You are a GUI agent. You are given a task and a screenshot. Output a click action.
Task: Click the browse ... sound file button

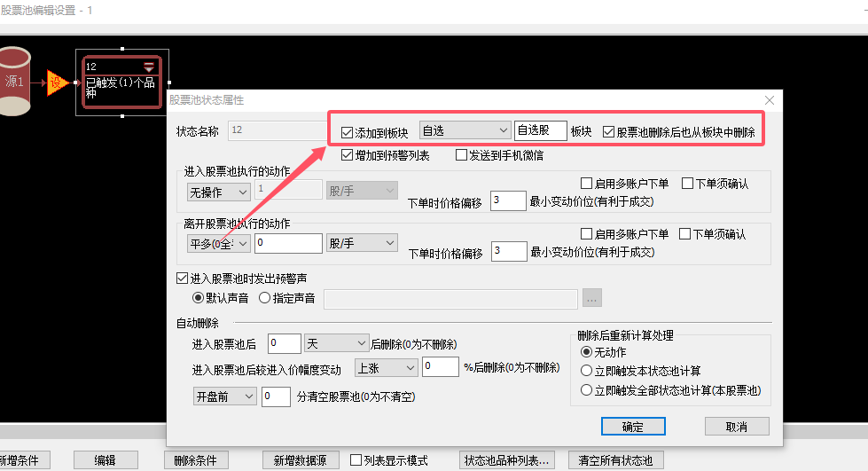[591, 298]
